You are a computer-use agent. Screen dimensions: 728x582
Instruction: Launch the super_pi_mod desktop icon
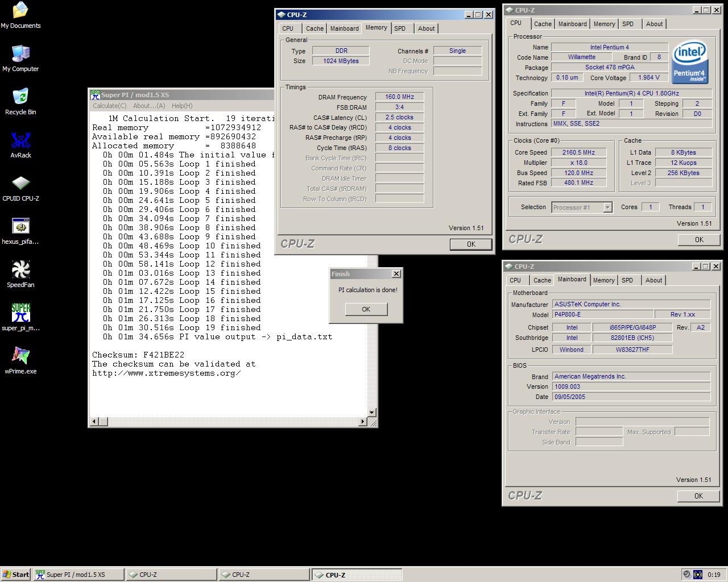[x=20, y=318]
